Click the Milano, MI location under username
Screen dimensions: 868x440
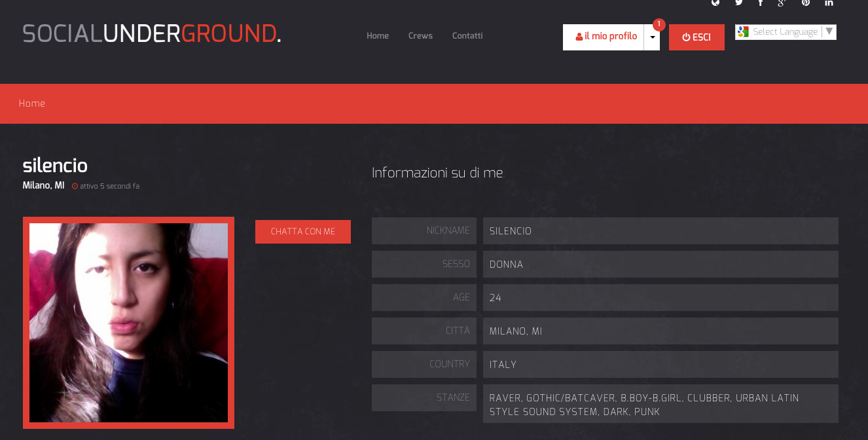pos(43,185)
